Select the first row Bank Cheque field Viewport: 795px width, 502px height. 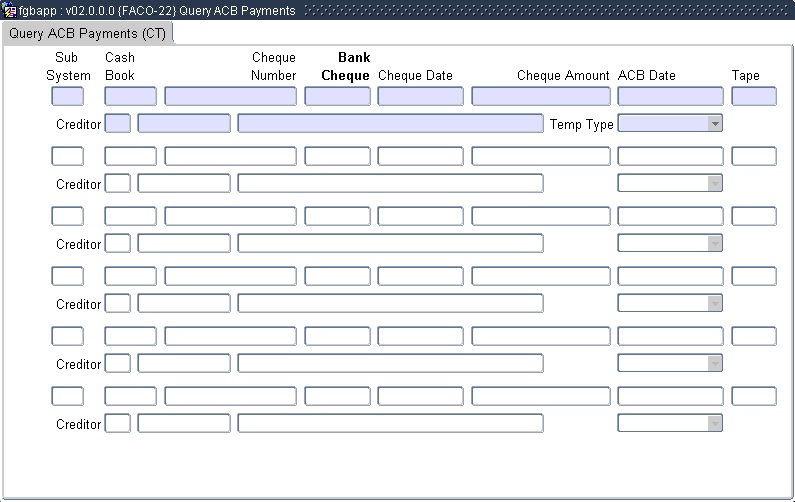pos(337,97)
